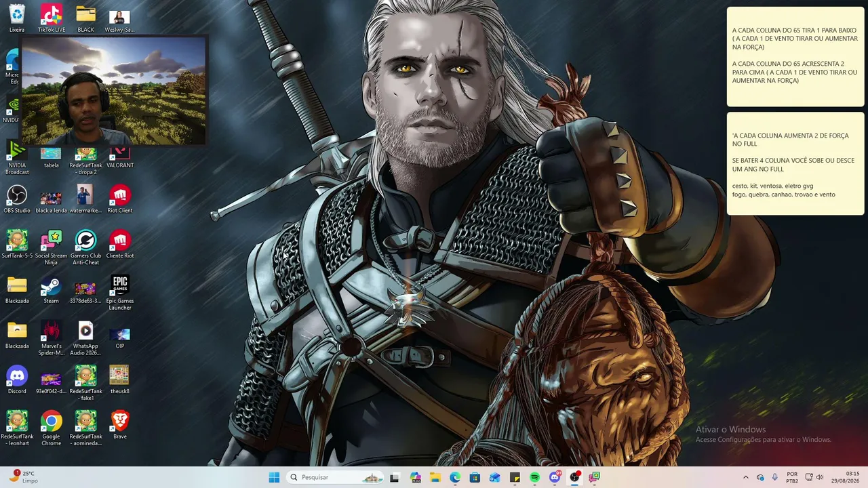Viewport: 868px width, 488px height.
Task: Open the volume control tray icon
Action: click(x=819, y=477)
